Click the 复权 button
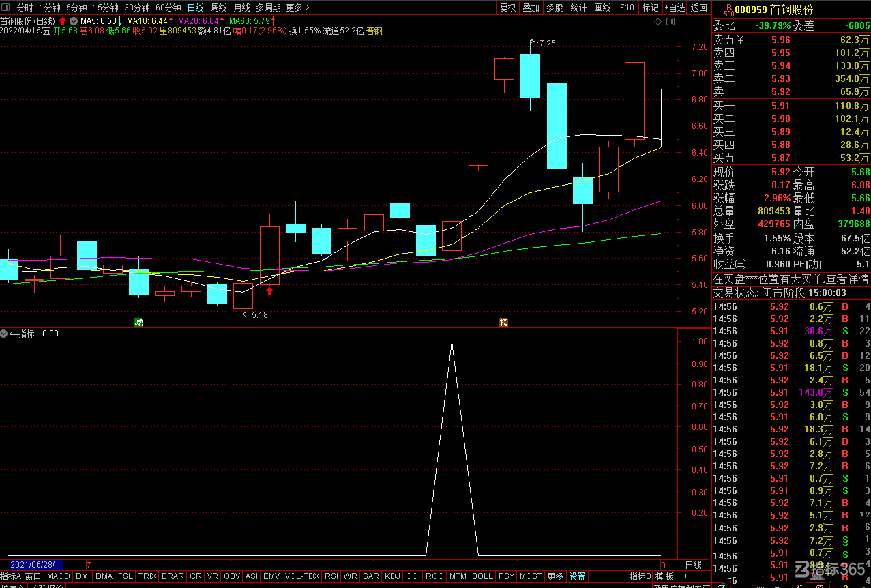The width and height of the screenshot is (871, 588). [508, 8]
